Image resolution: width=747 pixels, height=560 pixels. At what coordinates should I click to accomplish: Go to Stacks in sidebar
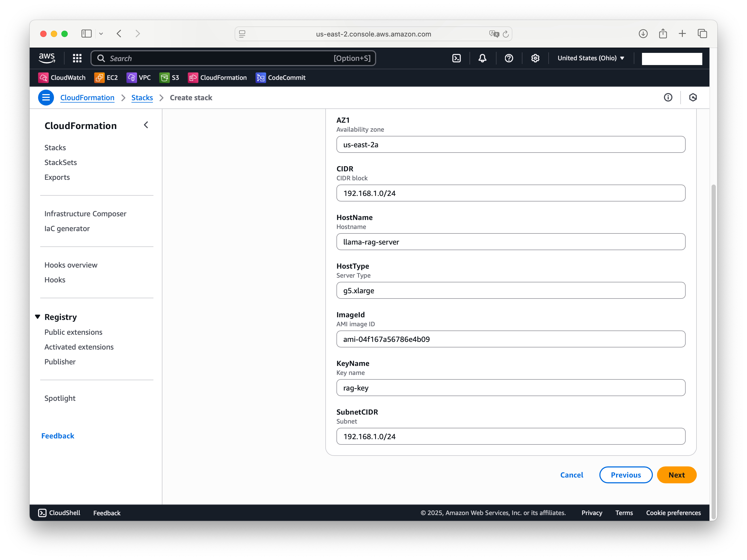(55, 148)
